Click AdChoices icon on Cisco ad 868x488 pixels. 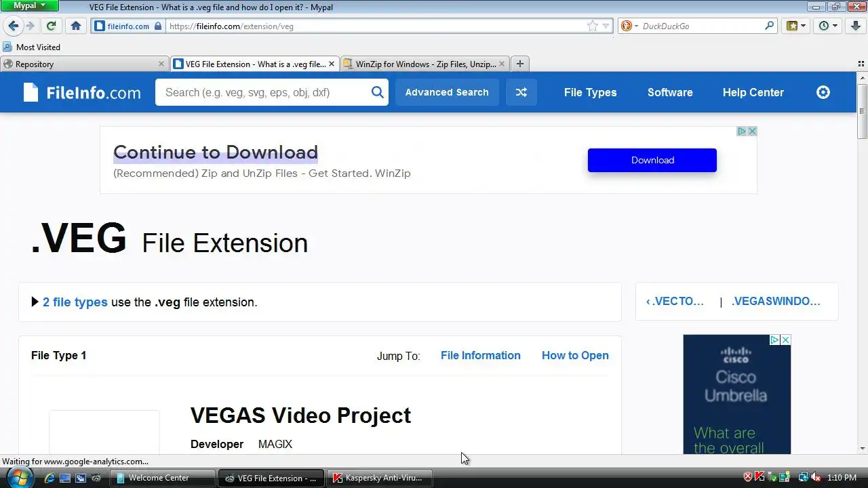774,340
